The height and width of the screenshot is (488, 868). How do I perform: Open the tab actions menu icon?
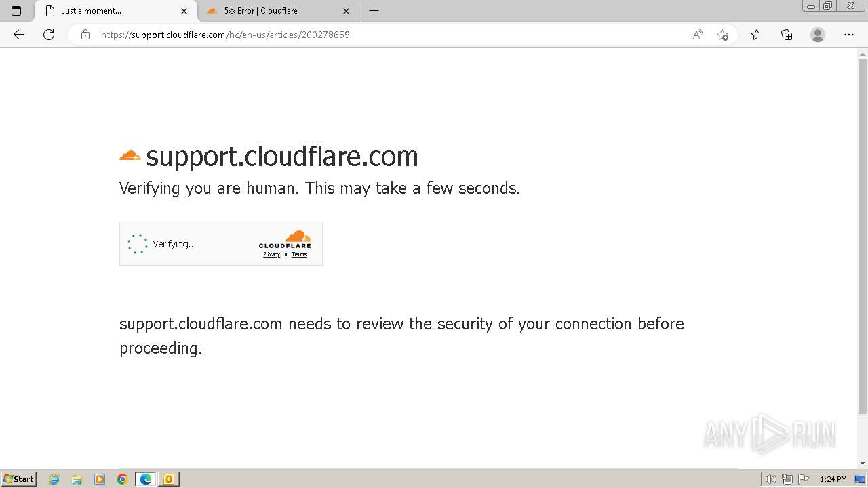click(16, 11)
